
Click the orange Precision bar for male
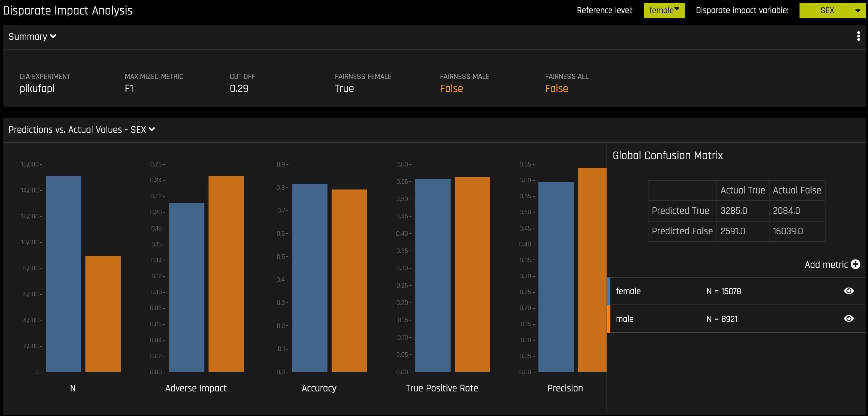click(592, 270)
